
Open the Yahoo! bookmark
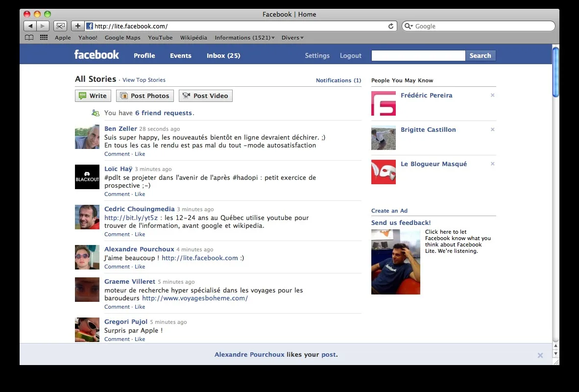[88, 38]
